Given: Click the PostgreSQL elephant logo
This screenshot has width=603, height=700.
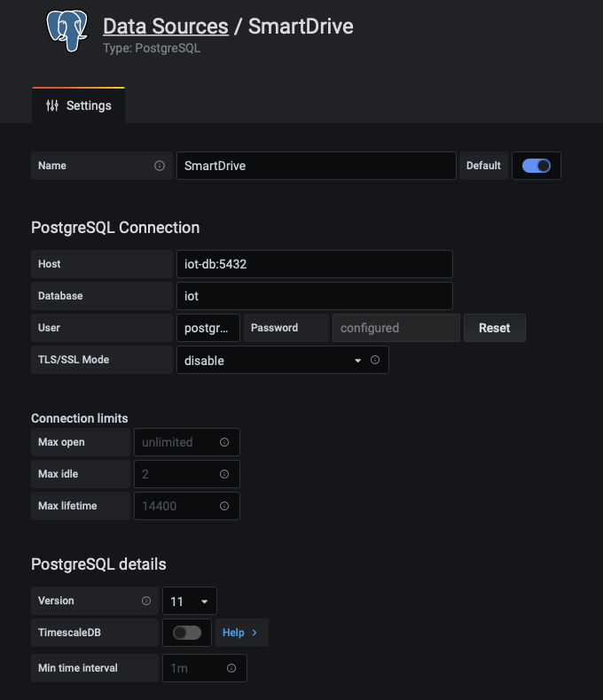Looking at the screenshot, I should [x=67, y=31].
